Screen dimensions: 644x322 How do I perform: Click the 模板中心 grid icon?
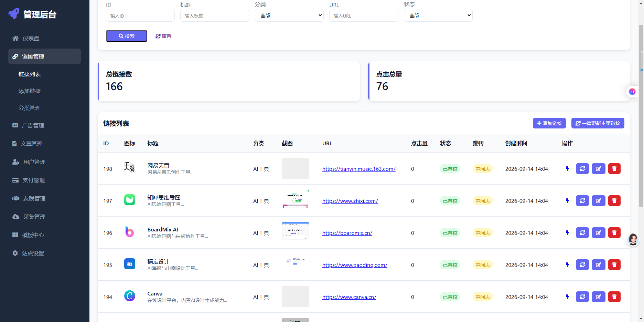pyautogui.click(x=15, y=235)
